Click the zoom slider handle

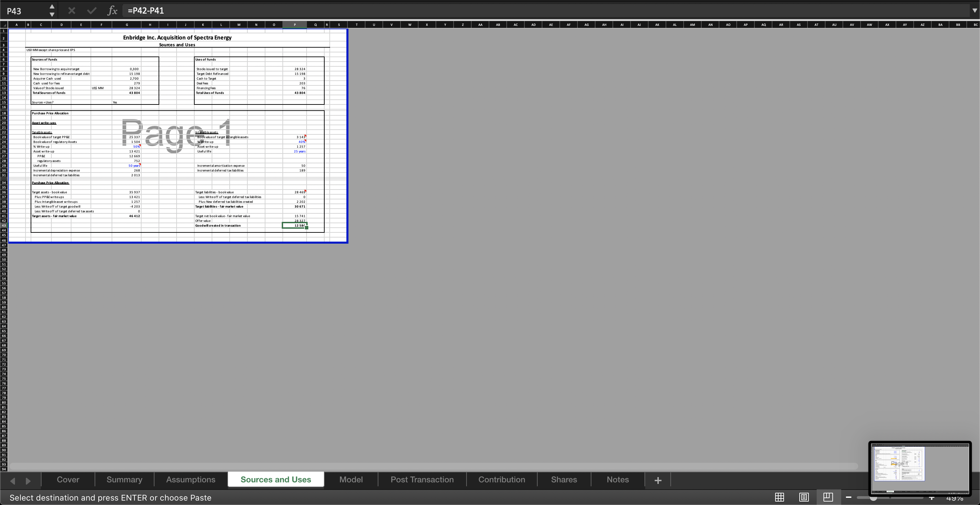(873, 498)
